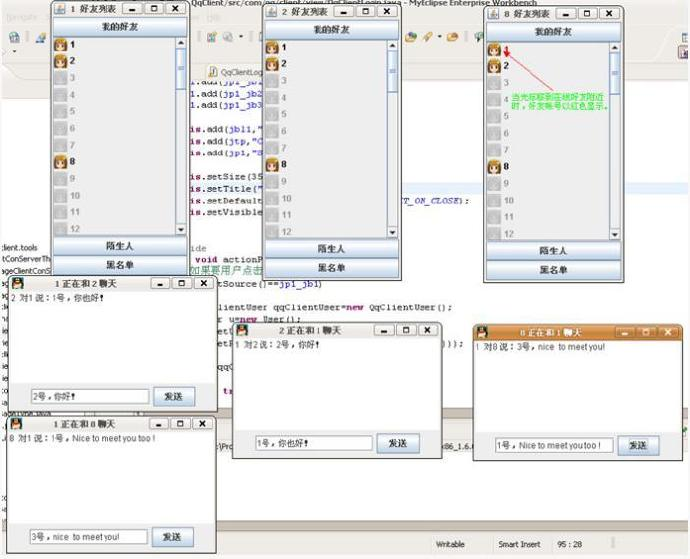Select friend 2 avatar in user 8's friend list
Viewport: 690px width, 559px height.
[x=494, y=66]
